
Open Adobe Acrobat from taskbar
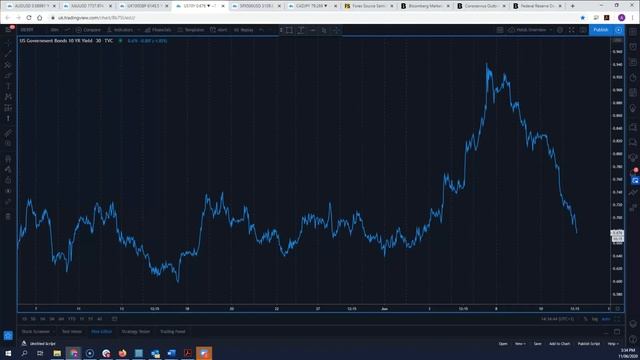(x=188, y=353)
